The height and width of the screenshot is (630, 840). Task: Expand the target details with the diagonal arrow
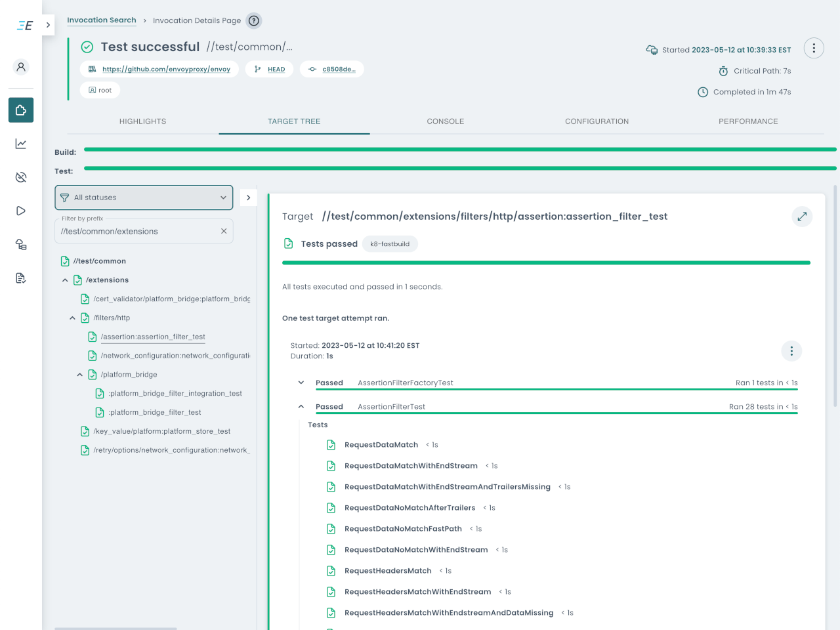(x=802, y=216)
